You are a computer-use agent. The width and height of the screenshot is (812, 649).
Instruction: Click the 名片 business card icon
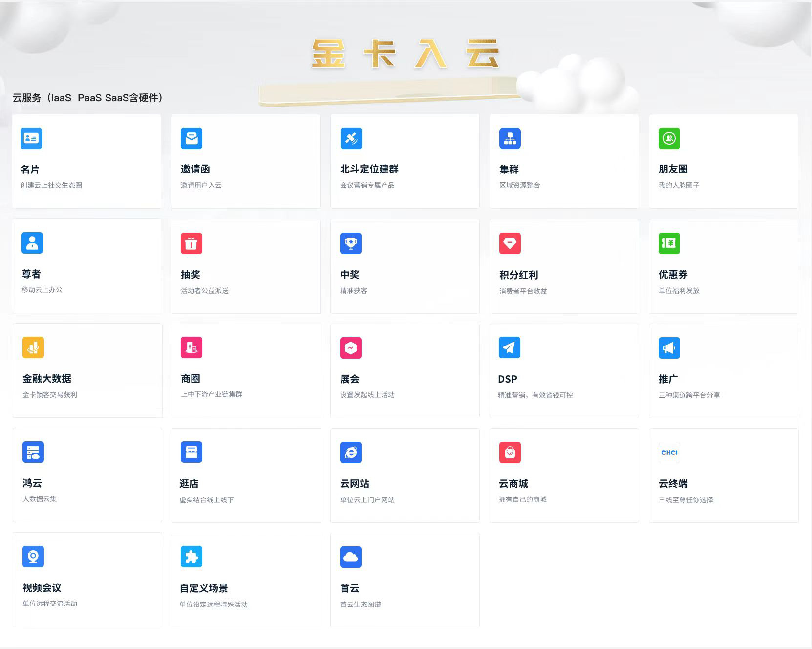click(31, 138)
